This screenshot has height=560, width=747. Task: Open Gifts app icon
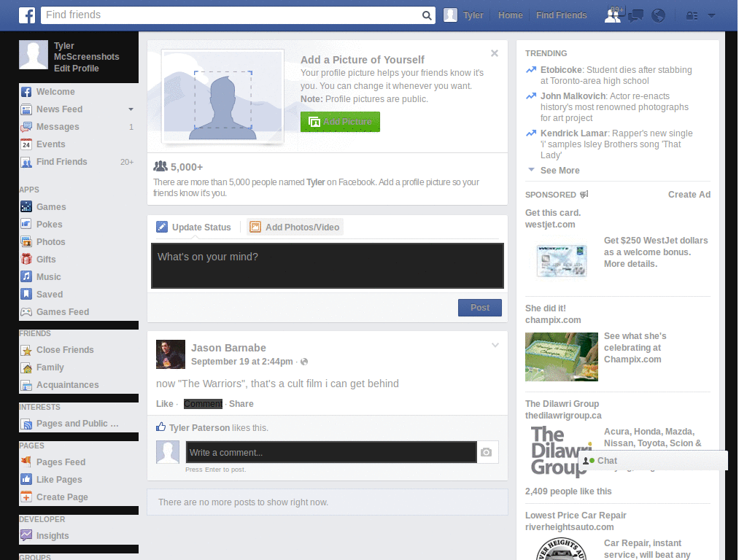pos(26,259)
